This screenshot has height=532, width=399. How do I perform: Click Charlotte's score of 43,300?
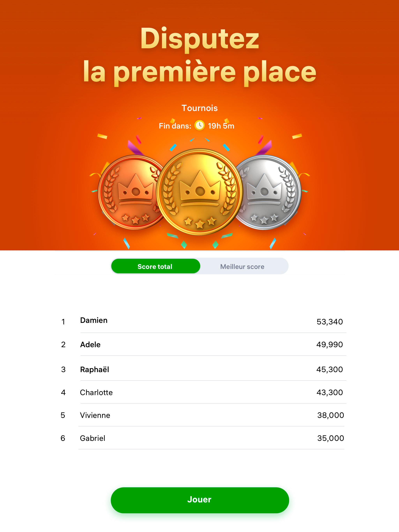(x=330, y=392)
